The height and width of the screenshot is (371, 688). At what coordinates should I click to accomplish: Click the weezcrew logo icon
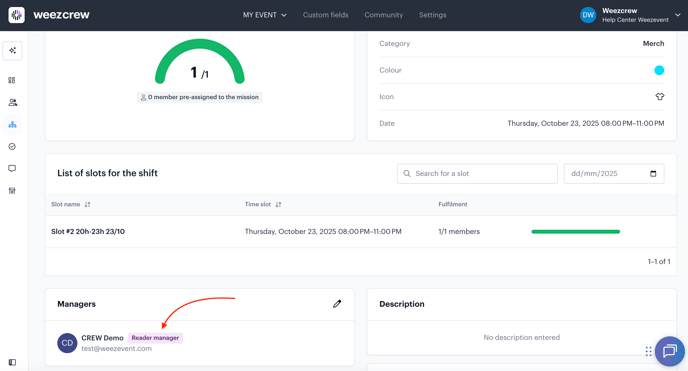(x=17, y=15)
